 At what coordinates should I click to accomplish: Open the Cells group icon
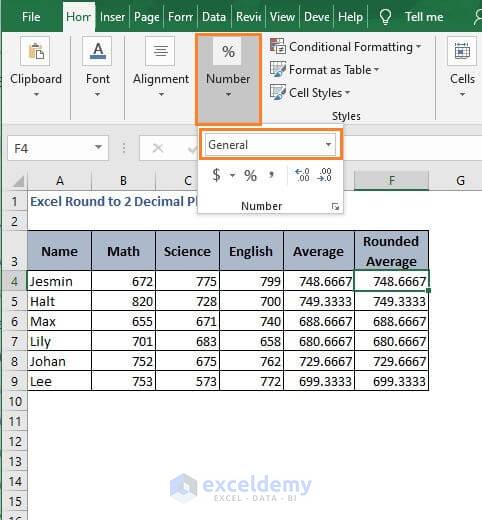click(462, 51)
